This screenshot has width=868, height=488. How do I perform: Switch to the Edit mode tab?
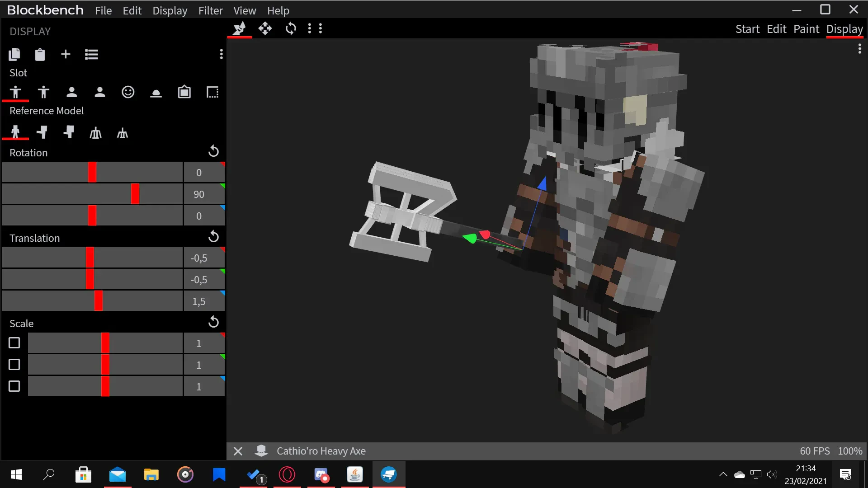776,29
